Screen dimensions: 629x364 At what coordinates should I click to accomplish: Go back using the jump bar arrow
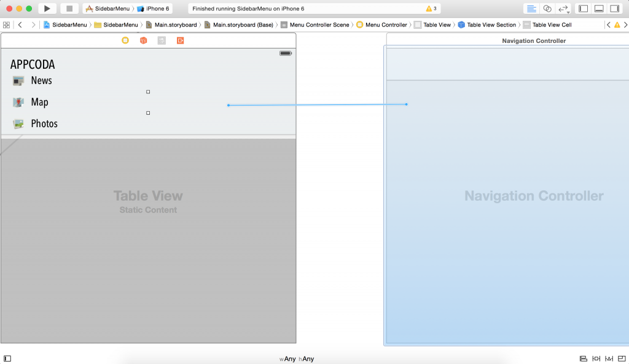coord(20,25)
